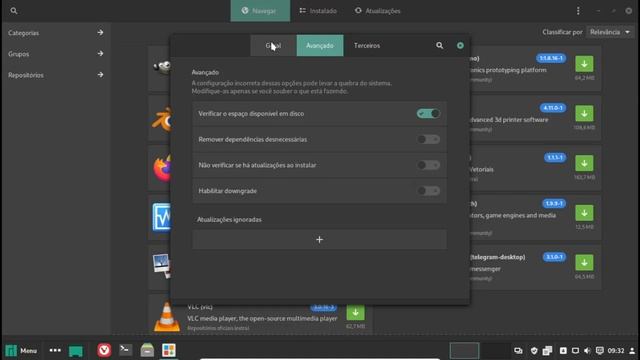Click the three-dots taskbar icon
The width and height of the screenshot is (640, 360).
(55, 350)
